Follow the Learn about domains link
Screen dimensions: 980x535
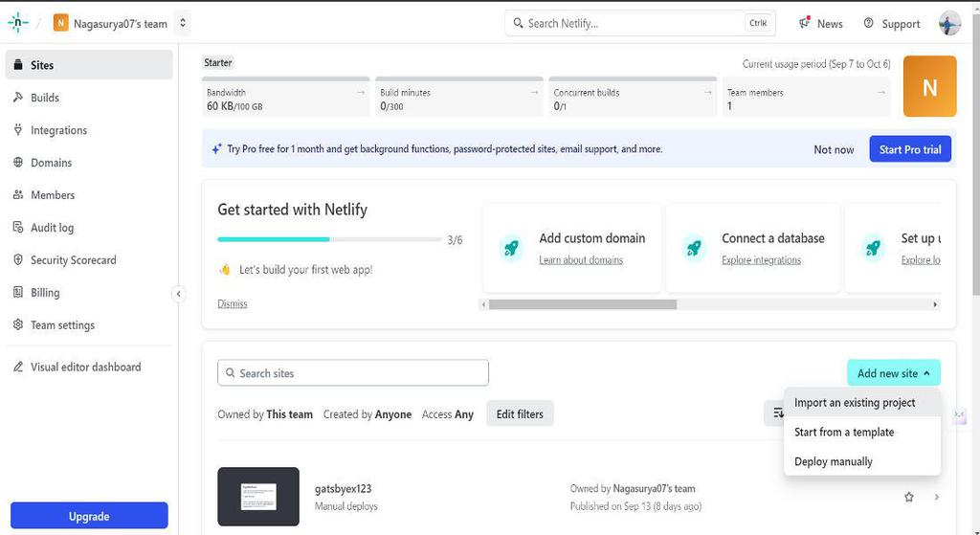581,260
